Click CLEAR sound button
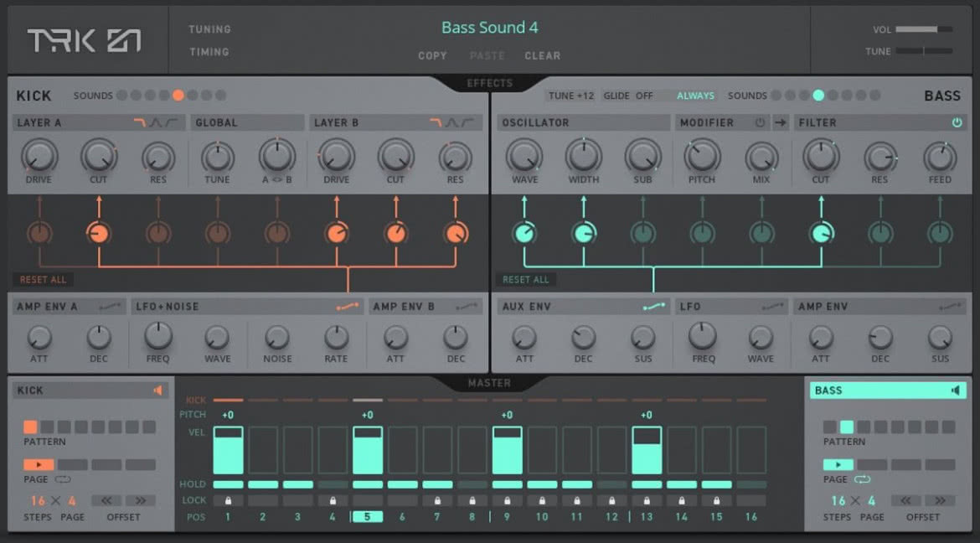 (x=543, y=55)
